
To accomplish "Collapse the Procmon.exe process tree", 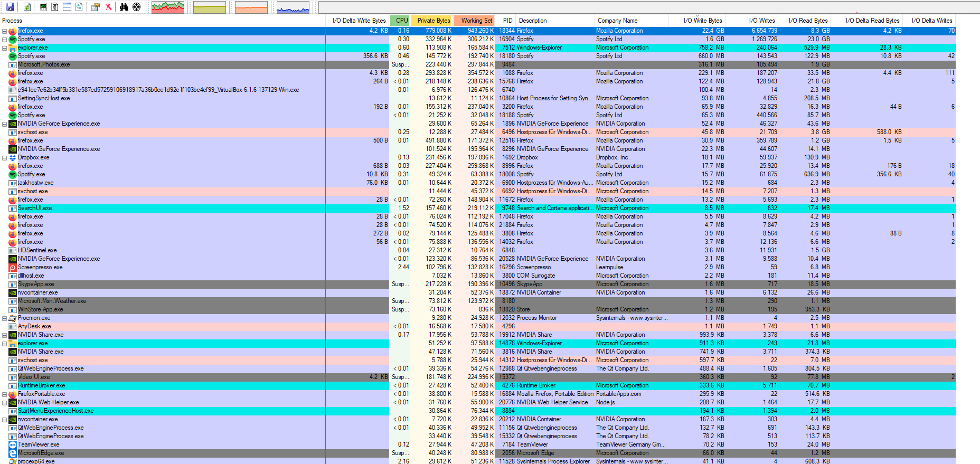I will [4, 318].
